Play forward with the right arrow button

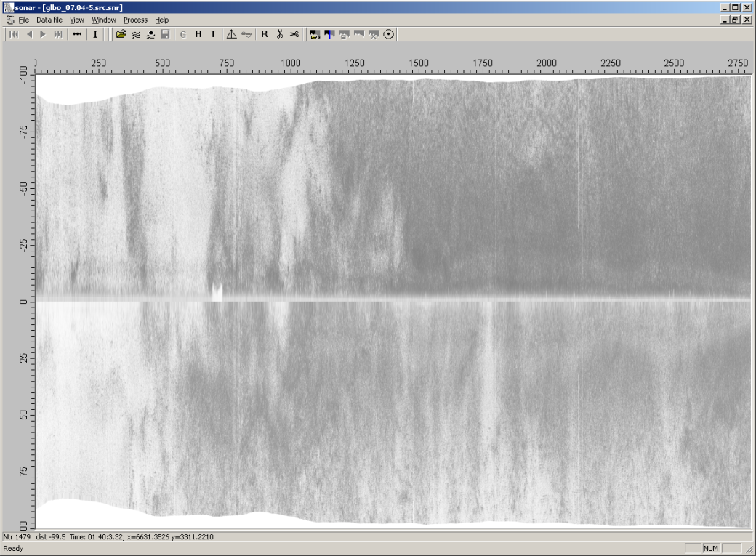43,34
